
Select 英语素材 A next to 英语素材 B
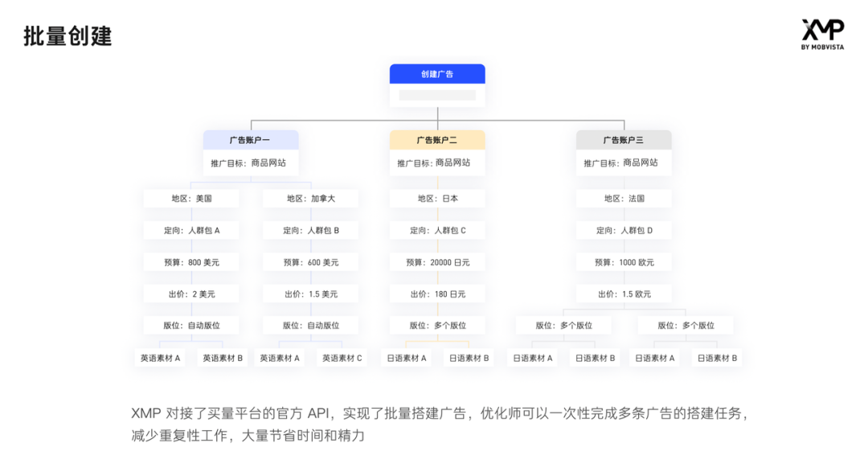pyautogui.click(x=160, y=359)
